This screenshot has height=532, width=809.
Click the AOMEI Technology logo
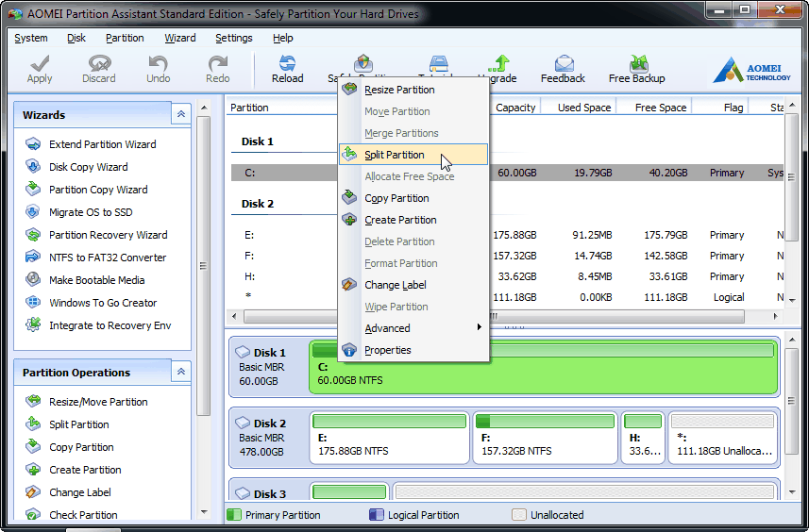tap(751, 71)
